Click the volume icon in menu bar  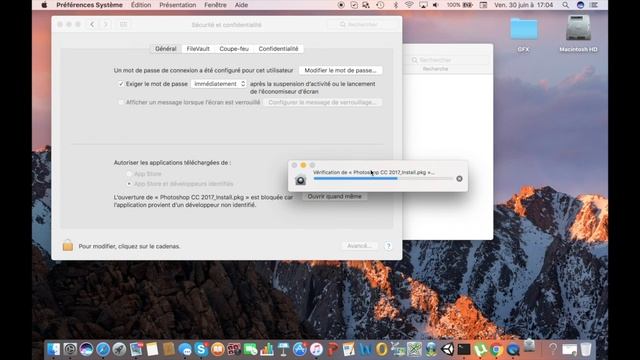pos(436,5)
